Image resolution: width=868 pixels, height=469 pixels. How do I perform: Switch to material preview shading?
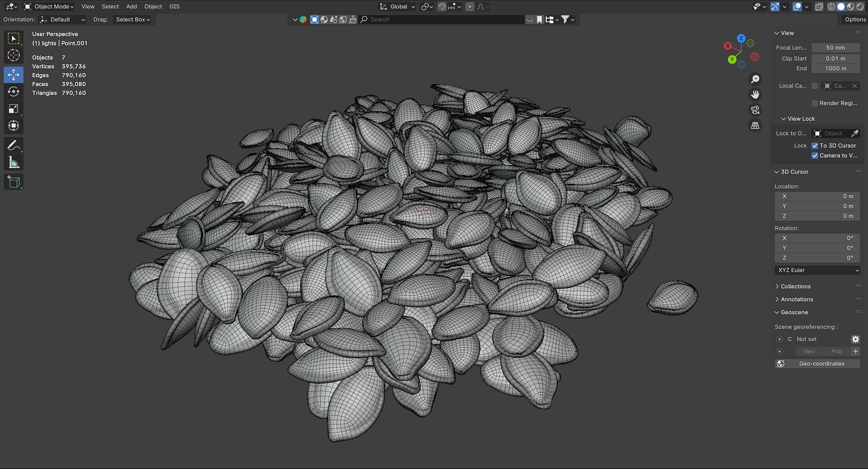click(x=850, y=7)
